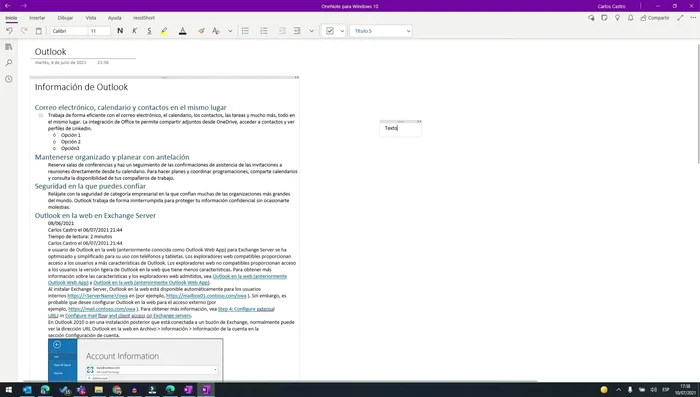Open the Título 5 styles dropdown

click(381, 31)
